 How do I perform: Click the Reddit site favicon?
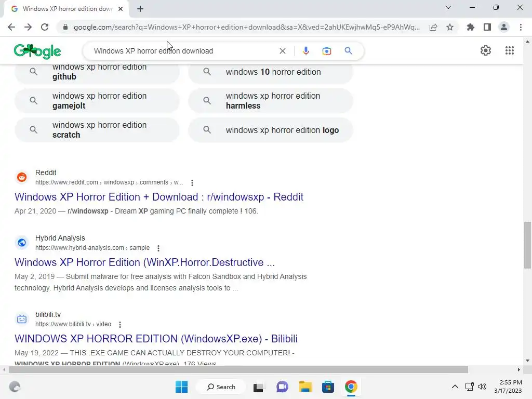(x=22, y=177)
